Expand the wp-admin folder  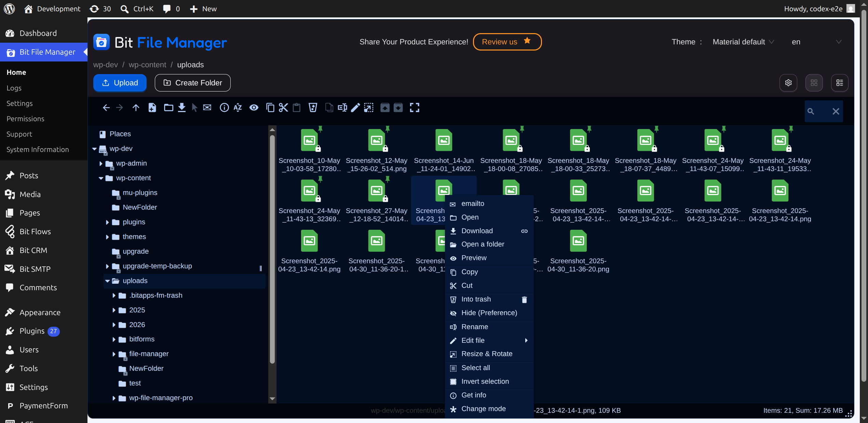[x=101, y=164]
